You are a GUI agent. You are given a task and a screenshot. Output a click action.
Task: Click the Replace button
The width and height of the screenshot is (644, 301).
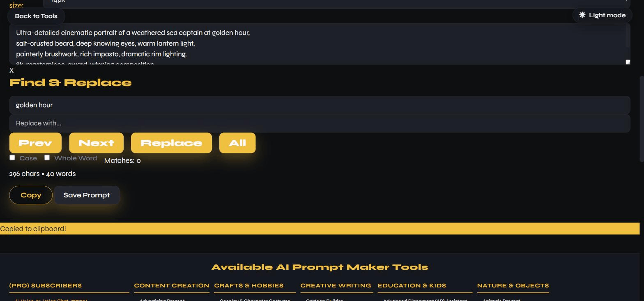171,143
